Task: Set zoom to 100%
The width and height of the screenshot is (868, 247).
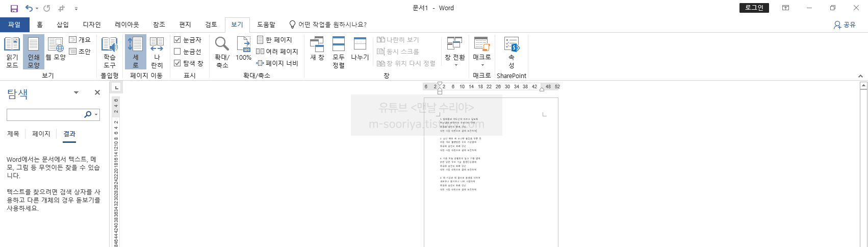Action: (x=243, y=49)
